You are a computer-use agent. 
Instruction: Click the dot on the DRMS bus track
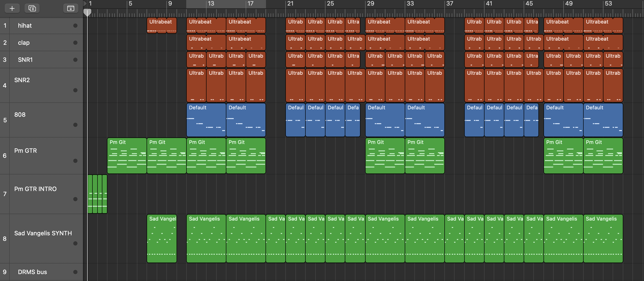(75, 272)
